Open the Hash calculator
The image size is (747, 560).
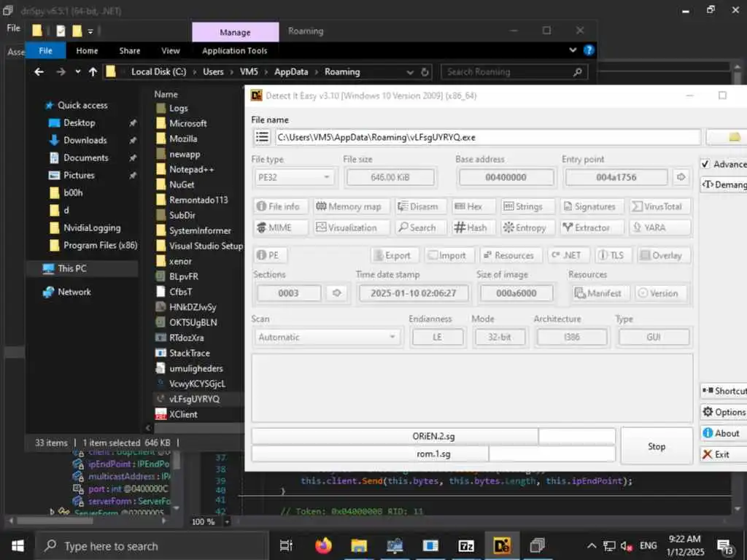coord(473,227)
